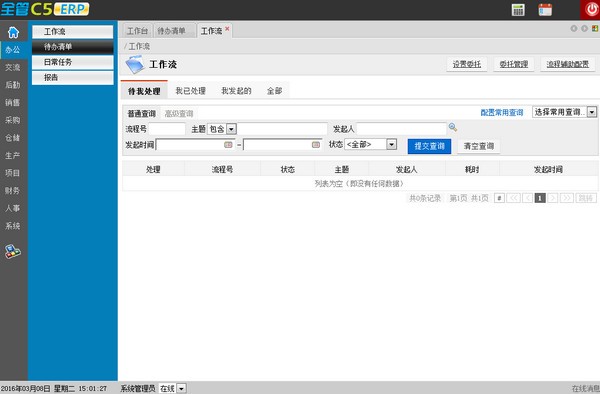Open 工作流 in the left menu

(73, 32)
